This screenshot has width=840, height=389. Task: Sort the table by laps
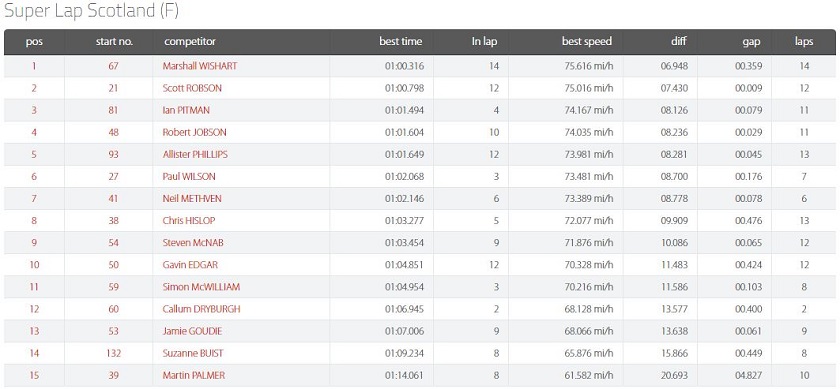pos(804,41)
